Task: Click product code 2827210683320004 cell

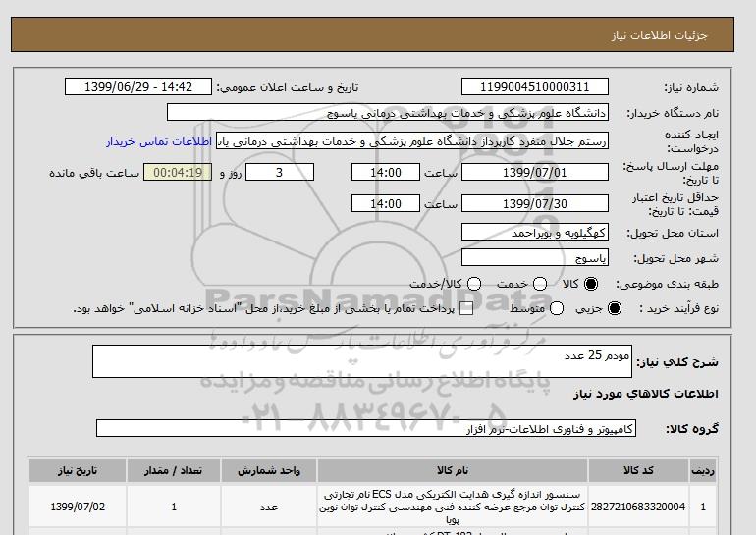Action: point(638,507)
